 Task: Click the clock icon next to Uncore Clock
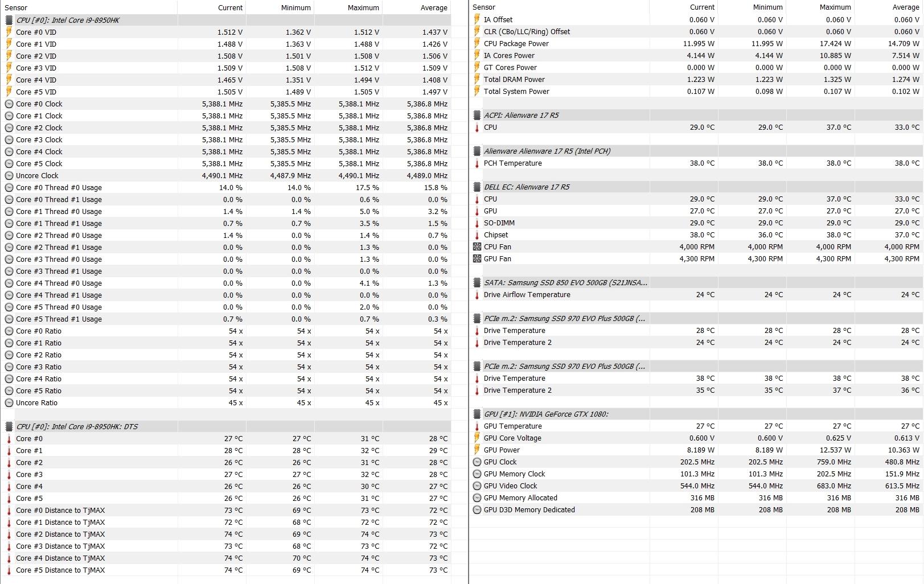(9, 176)
